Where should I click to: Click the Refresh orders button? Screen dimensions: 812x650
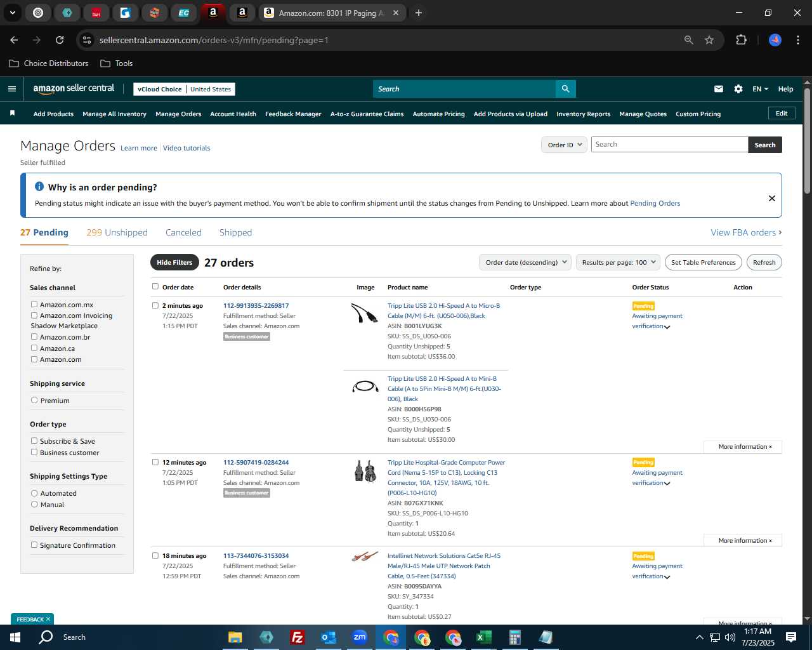[764, 262]
